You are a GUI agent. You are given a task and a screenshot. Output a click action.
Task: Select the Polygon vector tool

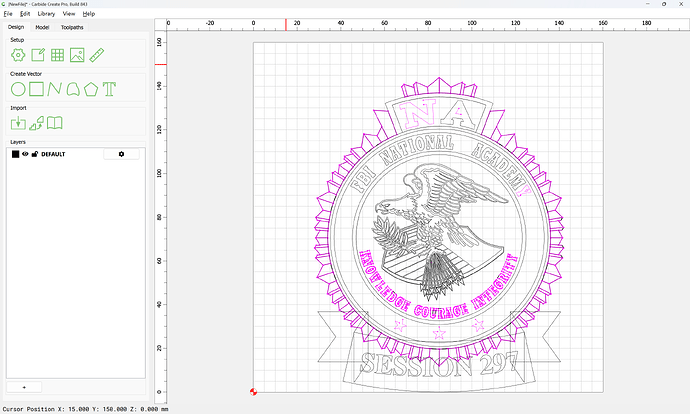pos(91,89)
